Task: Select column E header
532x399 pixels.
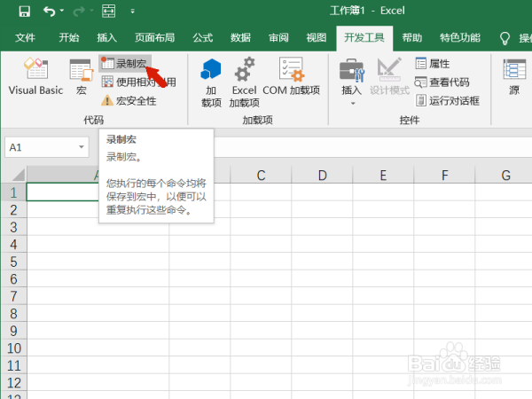Action: click(x=383, y=175)
